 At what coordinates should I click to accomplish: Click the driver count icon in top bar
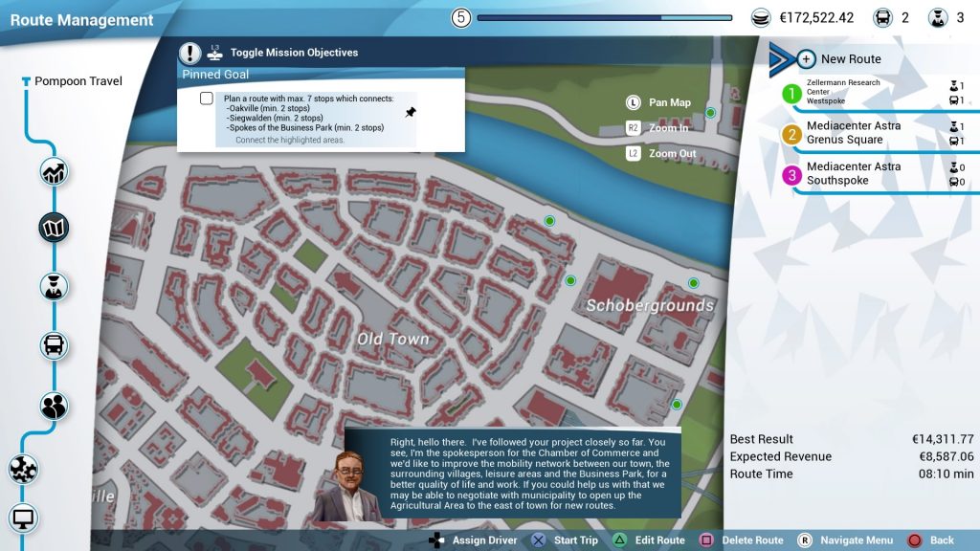click(938, 18)
